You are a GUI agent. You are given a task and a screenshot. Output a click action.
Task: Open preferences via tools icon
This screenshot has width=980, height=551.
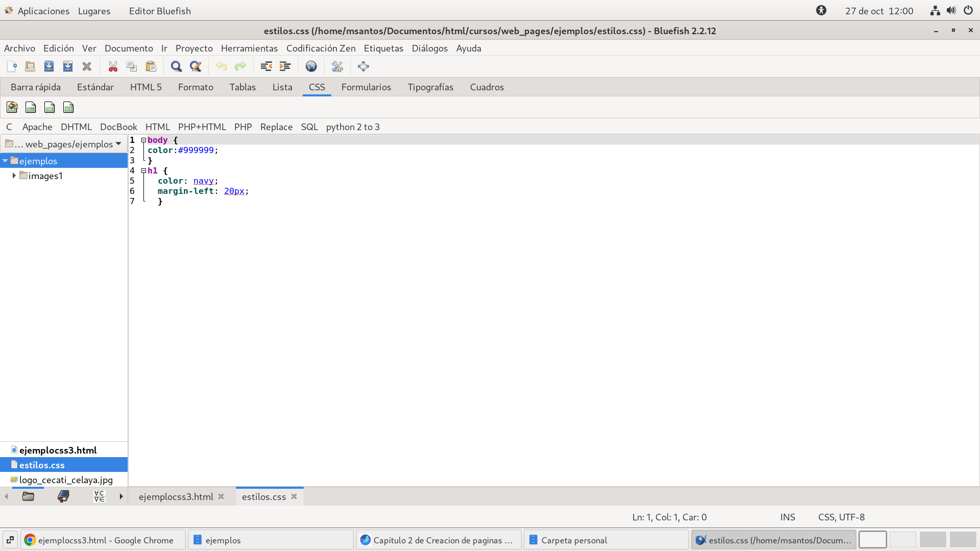coord(337,66)
